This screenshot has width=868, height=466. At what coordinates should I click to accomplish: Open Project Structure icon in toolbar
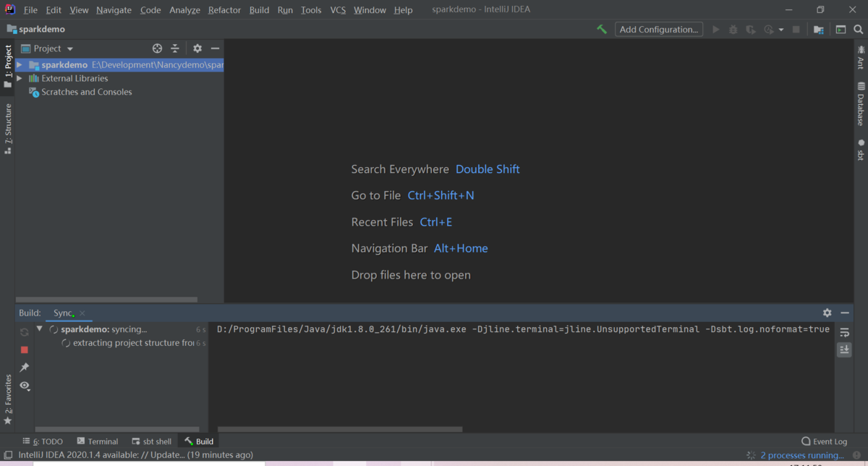pyautogui.click(x=819, y=30)
